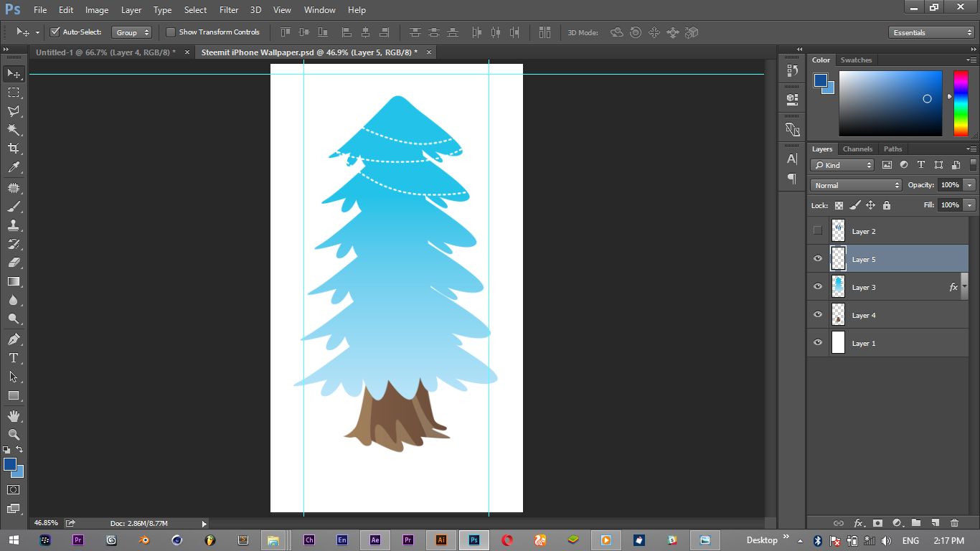Select the Rectangle shape tool
The image size is (980, 551).
(14, 395)
